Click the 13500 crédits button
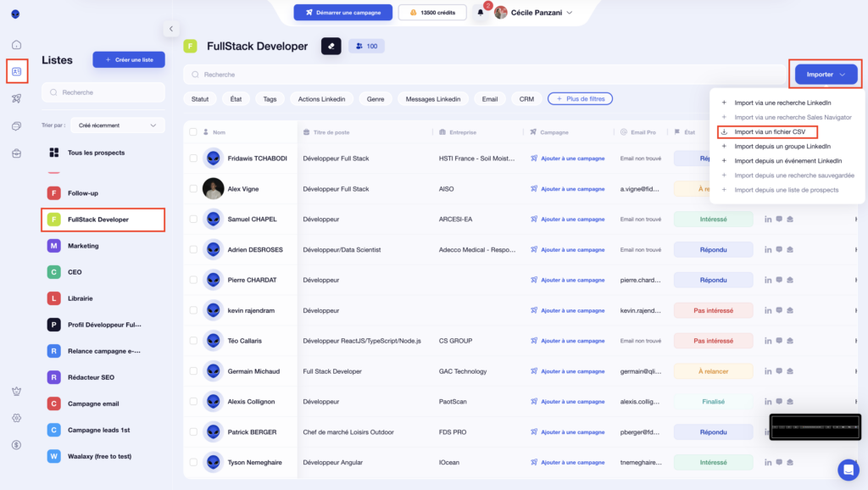This screenshot has height=490, width=868. click(432, 12)
